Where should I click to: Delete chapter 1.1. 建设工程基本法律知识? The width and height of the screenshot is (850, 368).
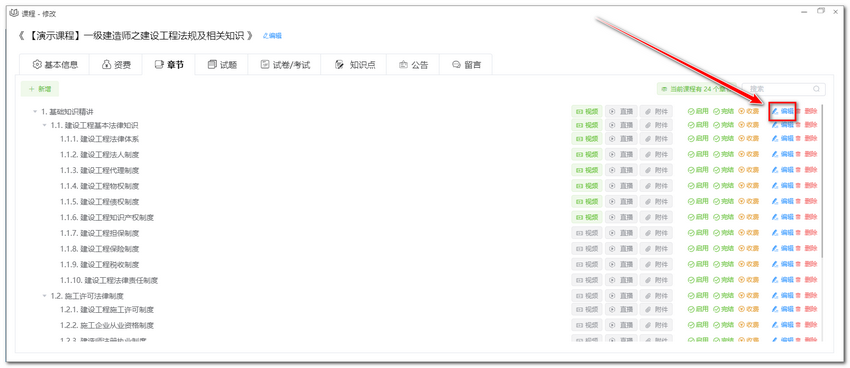pyautogui.click(x=807, y=125)
